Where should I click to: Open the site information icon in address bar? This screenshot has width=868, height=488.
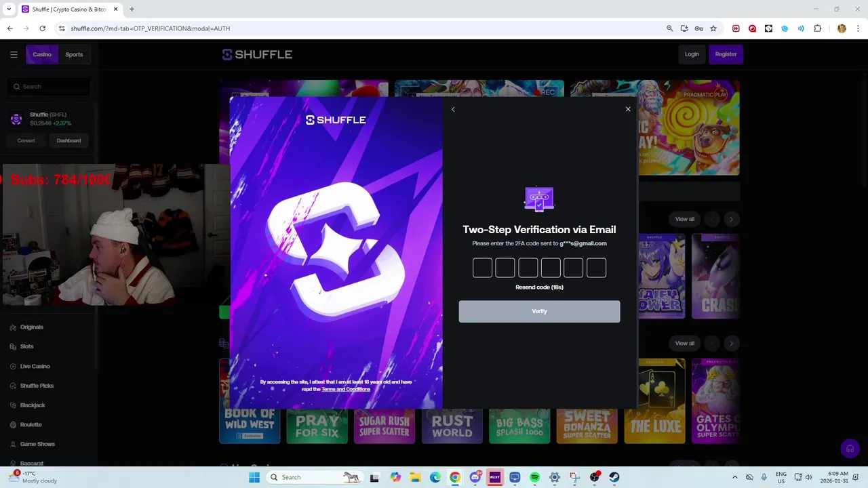[61, 28]
